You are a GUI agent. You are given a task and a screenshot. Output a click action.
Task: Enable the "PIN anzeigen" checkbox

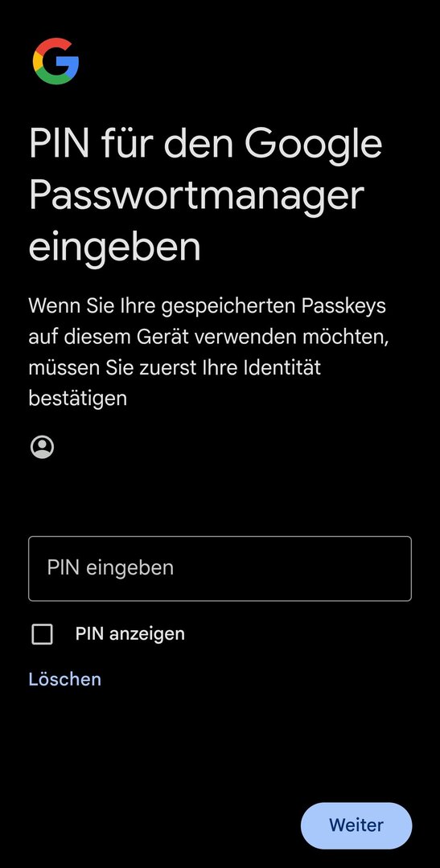(x=42, y=634)
